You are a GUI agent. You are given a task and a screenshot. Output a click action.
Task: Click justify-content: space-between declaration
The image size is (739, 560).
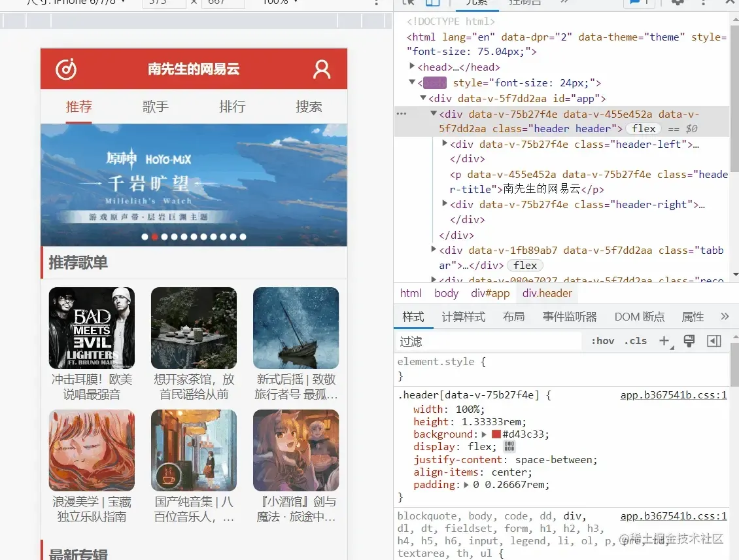point(506,460)
